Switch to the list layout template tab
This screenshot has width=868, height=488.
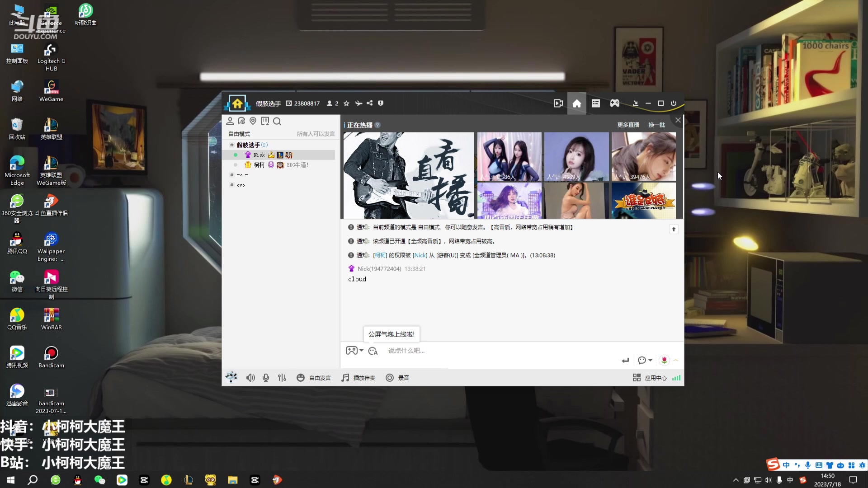tap(596, 103)
